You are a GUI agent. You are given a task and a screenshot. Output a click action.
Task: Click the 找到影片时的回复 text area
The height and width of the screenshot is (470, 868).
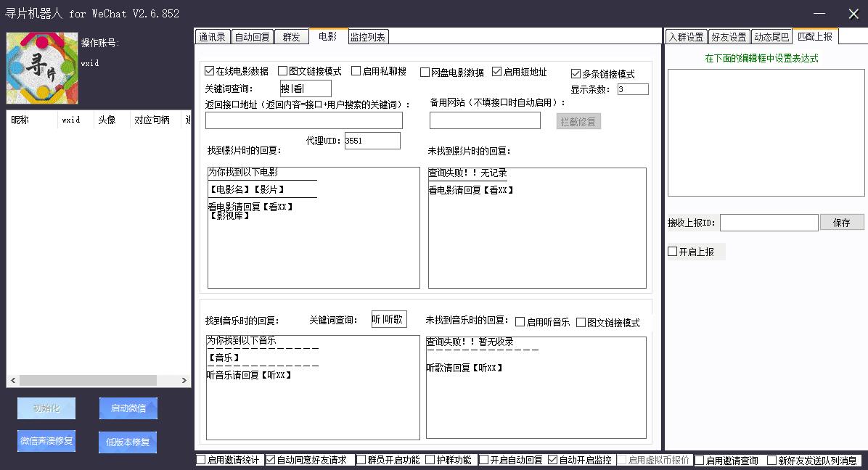[x=314, y=228]
